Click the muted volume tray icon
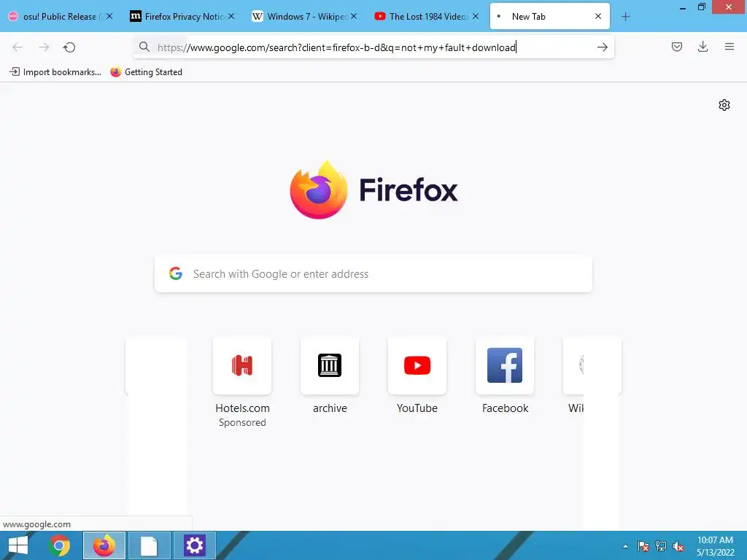 [678, 546]
